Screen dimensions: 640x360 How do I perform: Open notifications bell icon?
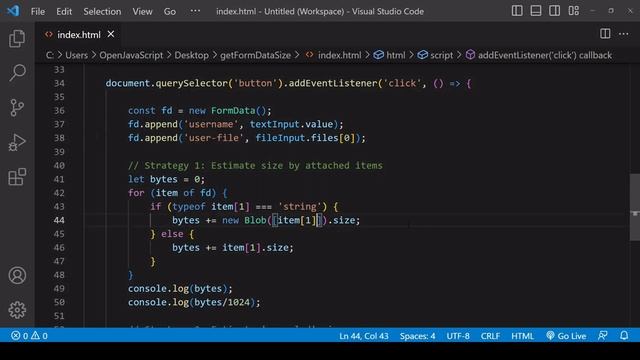624,336
